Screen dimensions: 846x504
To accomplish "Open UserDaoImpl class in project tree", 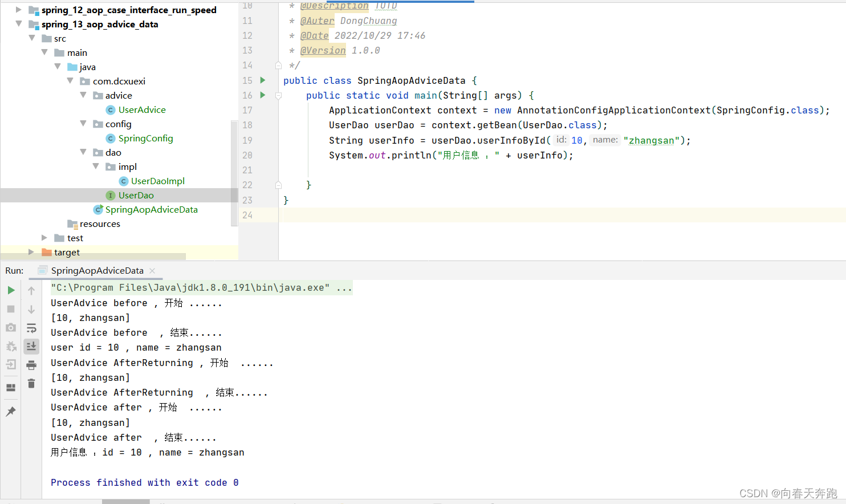I will [x=158, y=181].
